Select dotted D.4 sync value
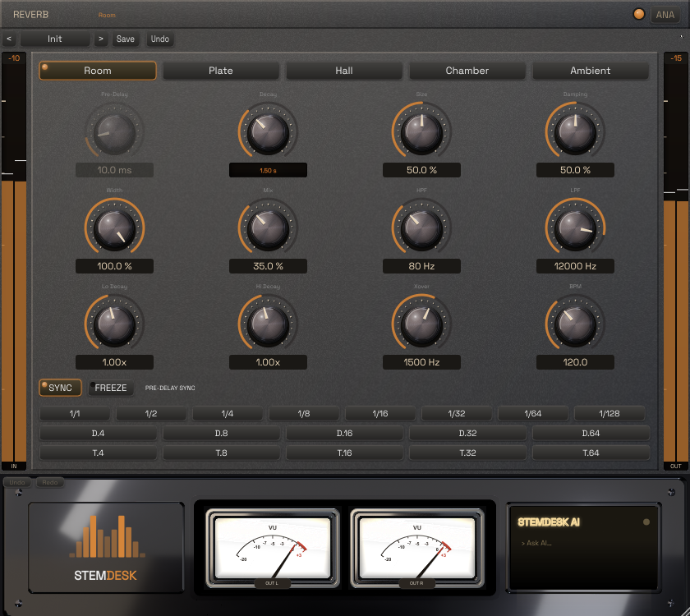Screen dimensions: 690x616 [x=98, y=434]
